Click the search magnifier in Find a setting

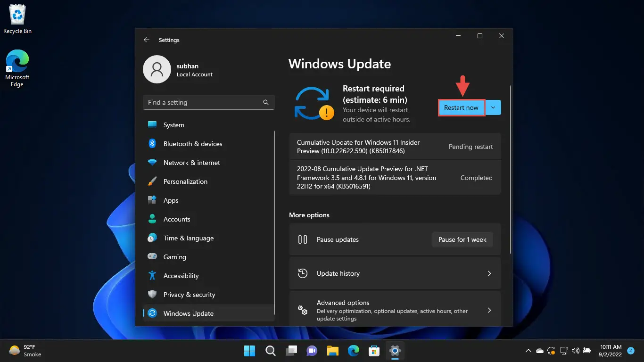click(x=266, y=102)
